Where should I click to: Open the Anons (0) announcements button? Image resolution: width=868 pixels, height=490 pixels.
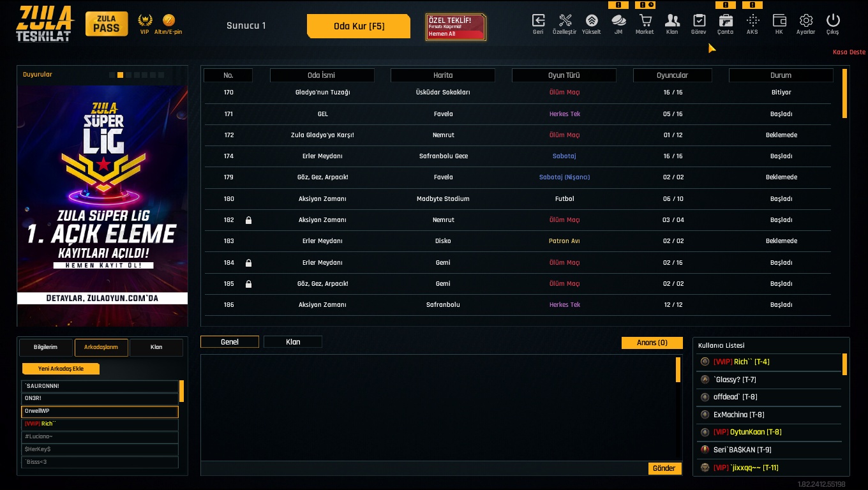coord(652,343)
